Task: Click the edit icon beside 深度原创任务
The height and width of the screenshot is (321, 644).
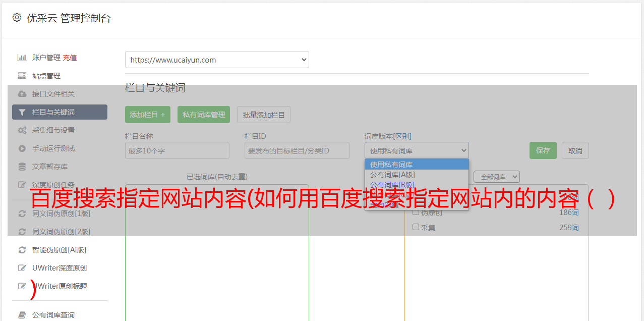Action: tap(22, 185)
